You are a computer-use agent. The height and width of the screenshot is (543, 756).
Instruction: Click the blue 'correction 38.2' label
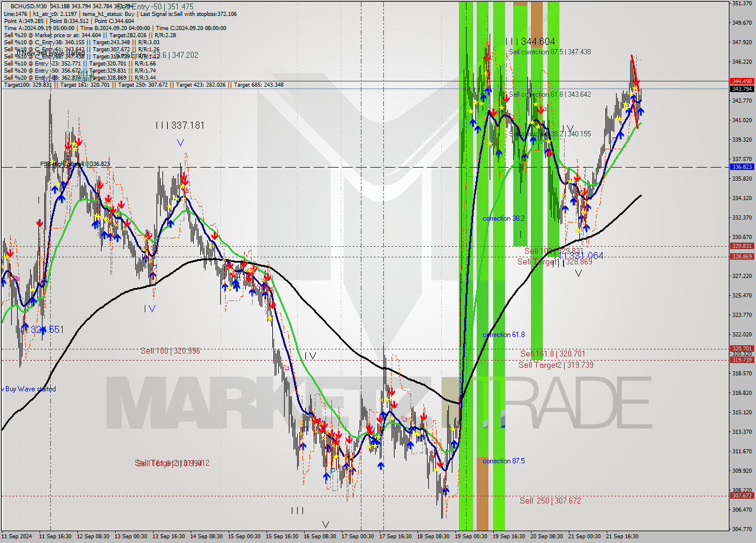pos(504,218)
